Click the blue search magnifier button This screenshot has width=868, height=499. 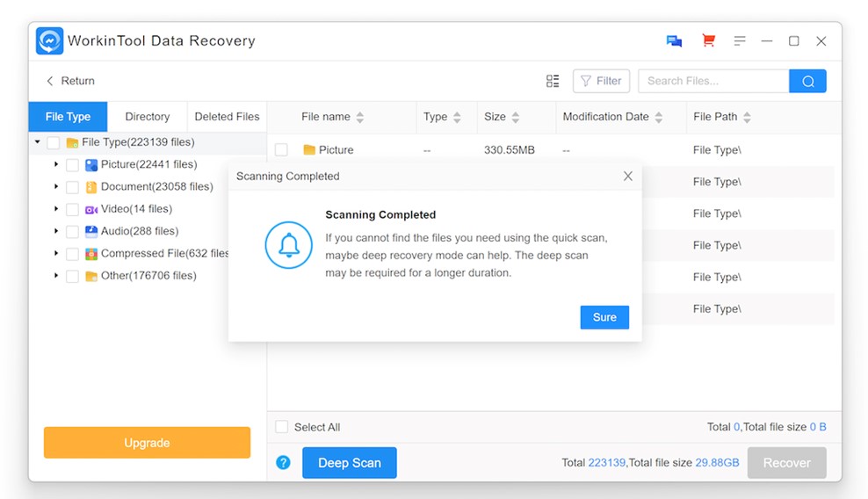(807, 81)
